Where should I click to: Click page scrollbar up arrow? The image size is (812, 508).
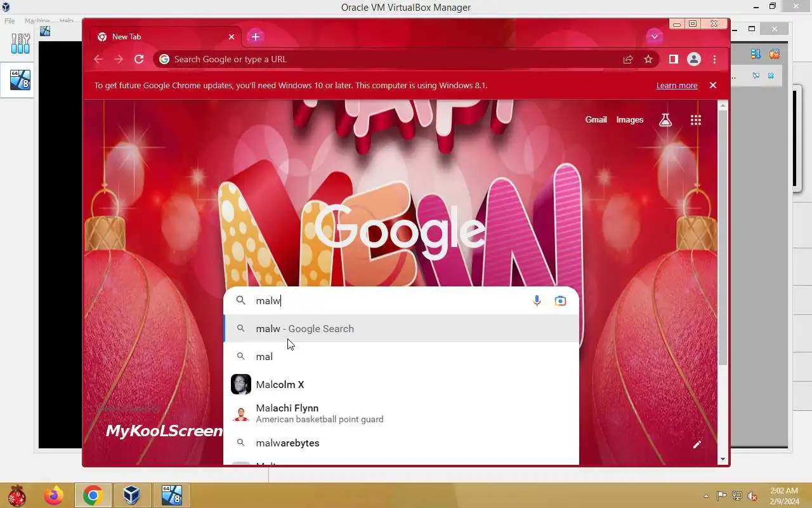723,106
